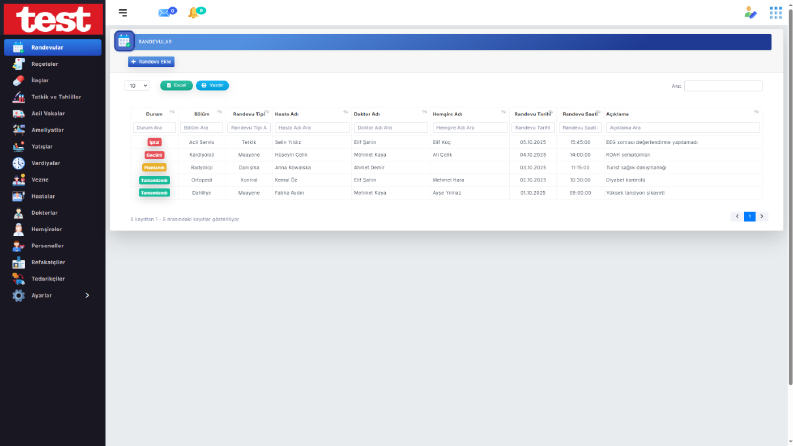Print the list with Yazdır button
This screenshot has width=793, height=446.
tap(212, 85)
